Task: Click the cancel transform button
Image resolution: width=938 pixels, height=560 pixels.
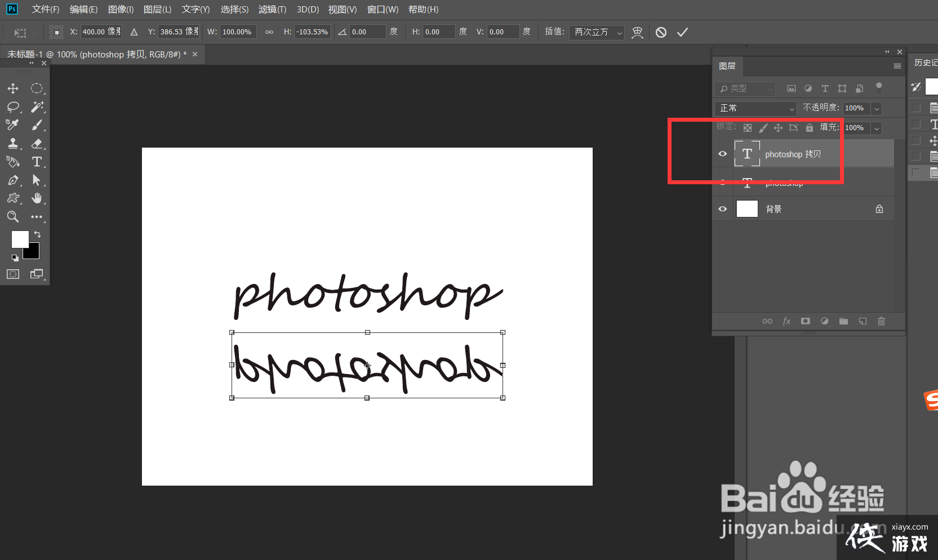Action: [661, 32]
